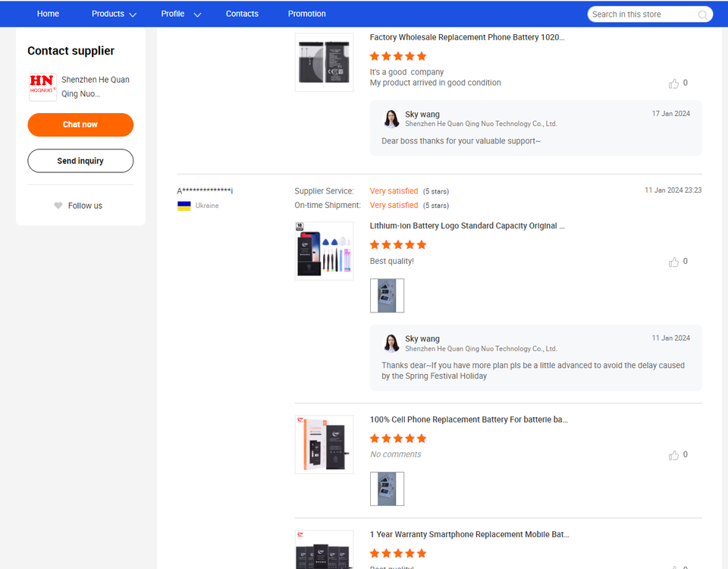This screenshot has width=728, height=569.
Task: Open the Home navigation tab
Action: tap(48, 14)
